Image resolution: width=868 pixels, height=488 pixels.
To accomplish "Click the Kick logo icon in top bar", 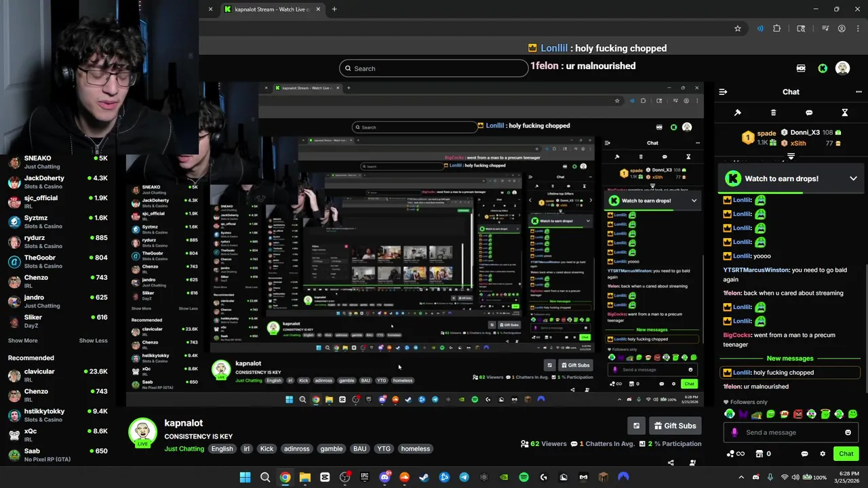I will (823, 68).
